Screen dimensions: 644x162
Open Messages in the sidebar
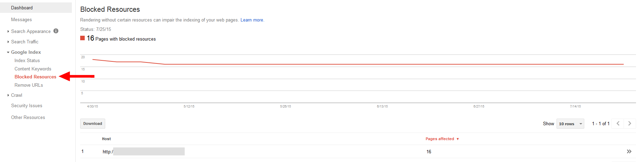(x=21, y=19)
